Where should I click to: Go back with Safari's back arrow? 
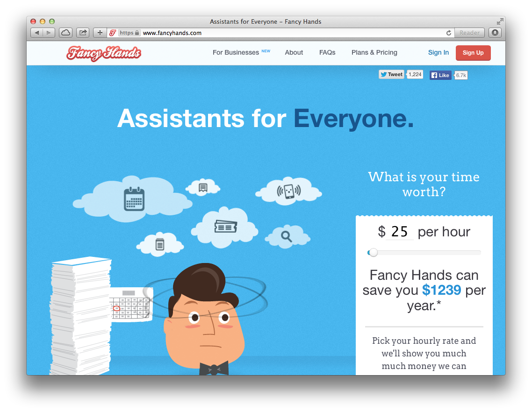click(x=36, y=33)
